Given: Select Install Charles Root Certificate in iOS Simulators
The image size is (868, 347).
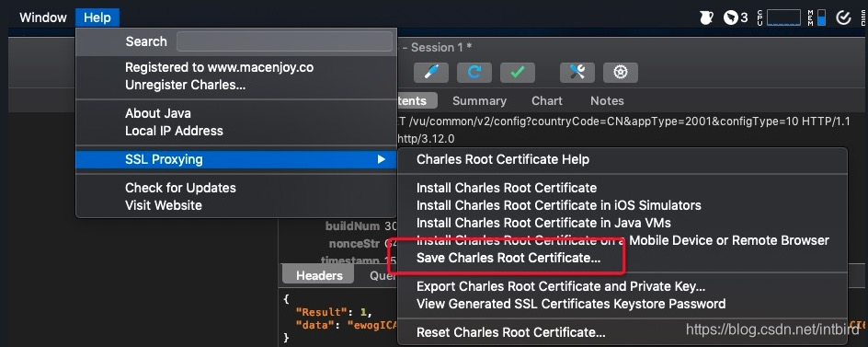Looking at the screenshot, I should [558, 205].
